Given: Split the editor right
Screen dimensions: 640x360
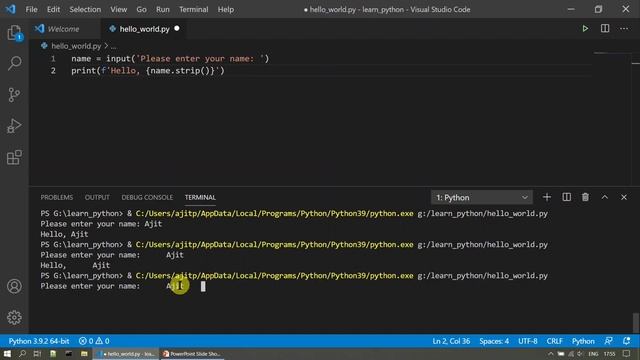Looking at the screenshot, I should tap(605, 29).
